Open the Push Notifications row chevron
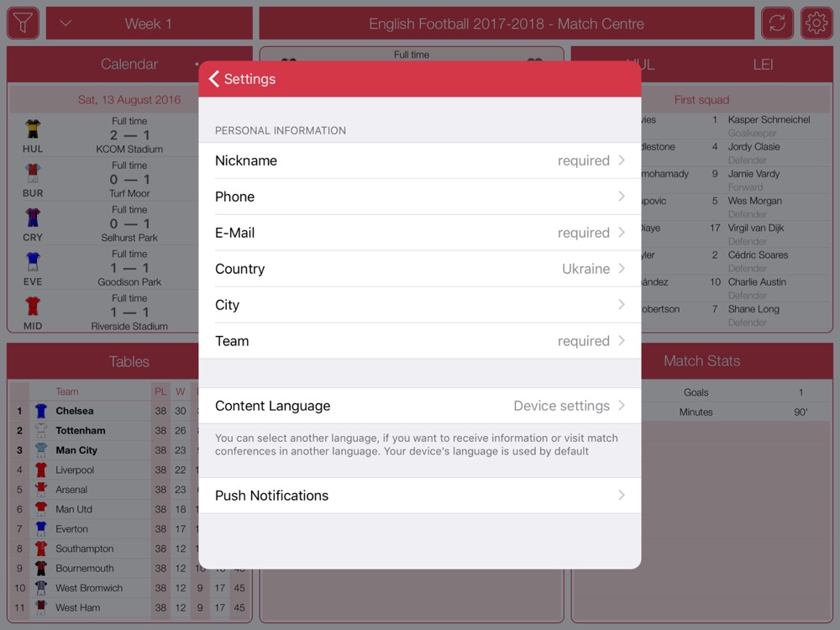 click(622, 495)
